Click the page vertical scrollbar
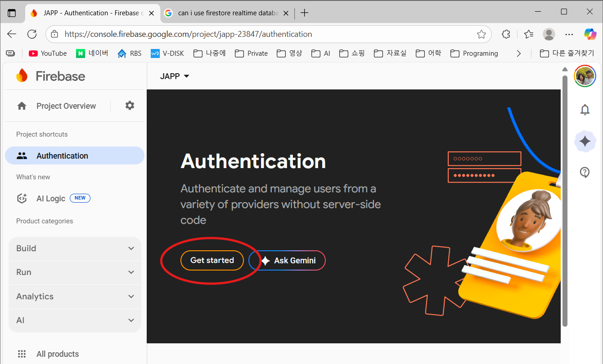 565,200
